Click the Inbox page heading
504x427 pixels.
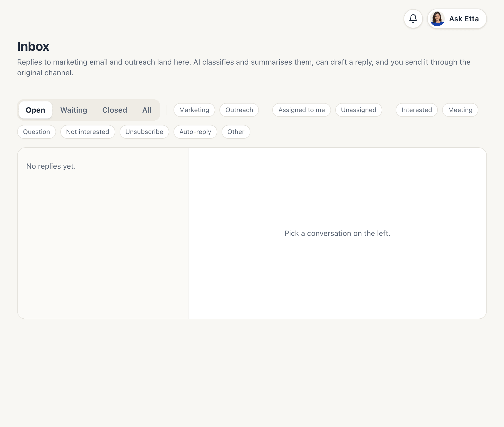coord(33,46)
